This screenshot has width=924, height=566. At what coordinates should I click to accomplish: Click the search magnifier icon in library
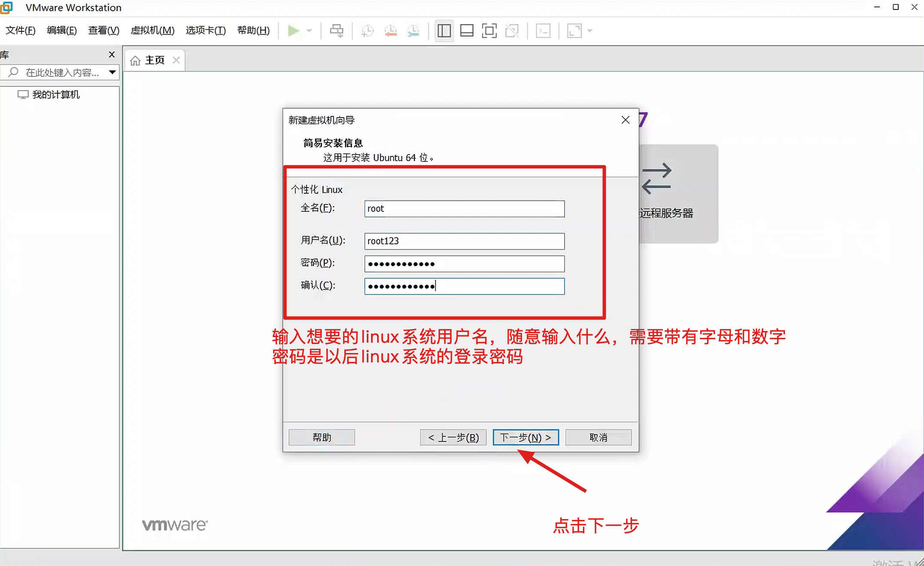(13, 72)
